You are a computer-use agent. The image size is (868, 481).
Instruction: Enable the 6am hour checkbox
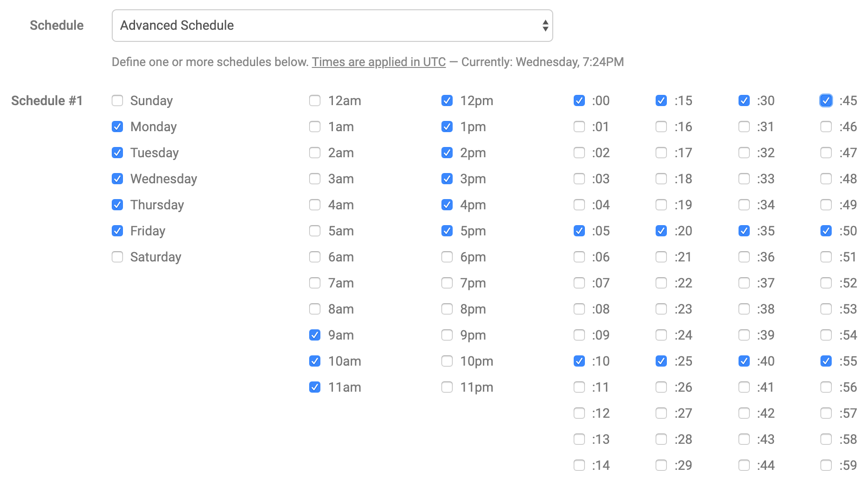pos(315,257)
